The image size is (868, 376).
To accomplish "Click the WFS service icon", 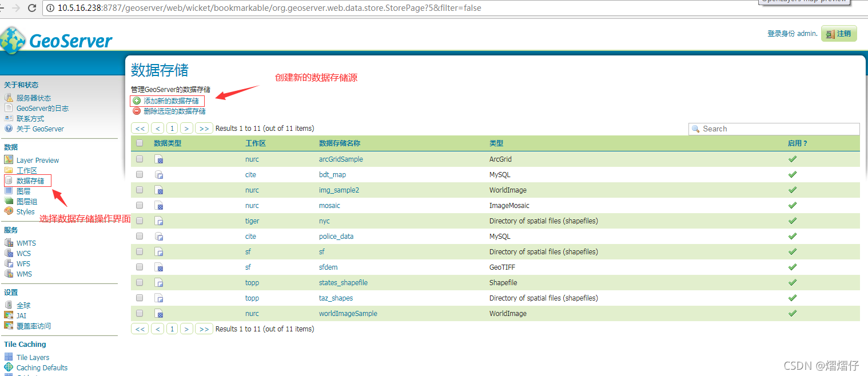I will 10,263.
